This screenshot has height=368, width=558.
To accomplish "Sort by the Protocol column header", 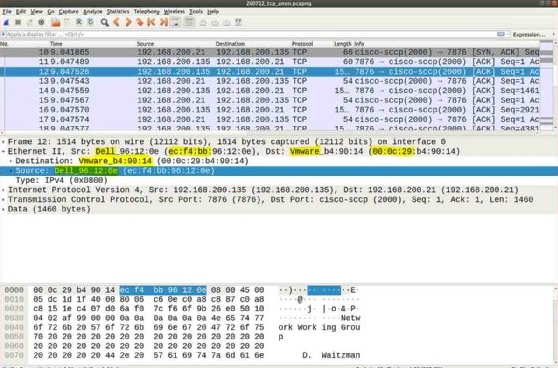I will (302, 44).
